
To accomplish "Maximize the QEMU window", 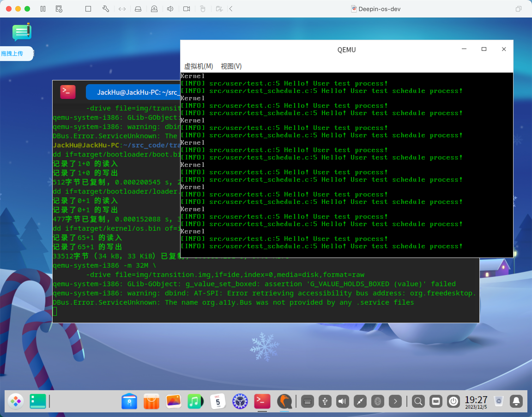I will [484, 49].
